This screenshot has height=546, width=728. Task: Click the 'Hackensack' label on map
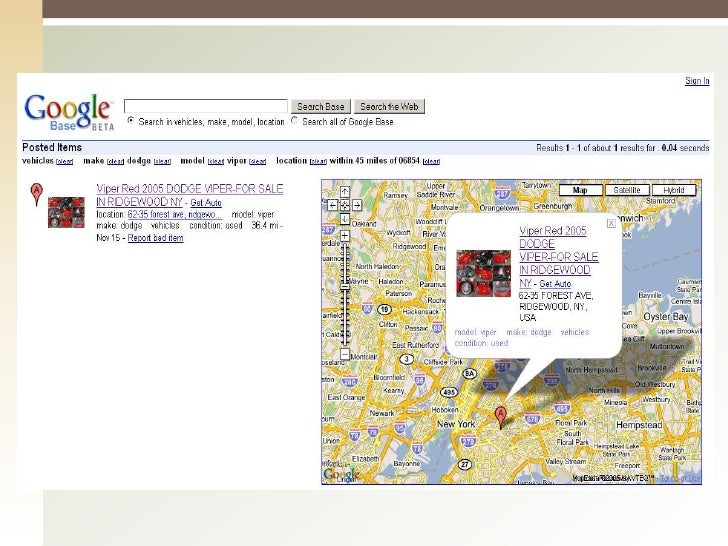[x=421, y=312]
